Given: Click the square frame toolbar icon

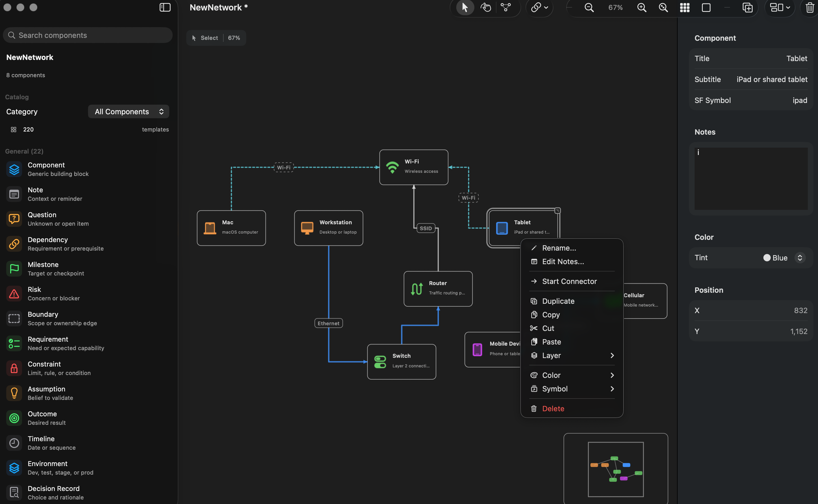Looking at the screenshot, I should (x=706, y=7).
